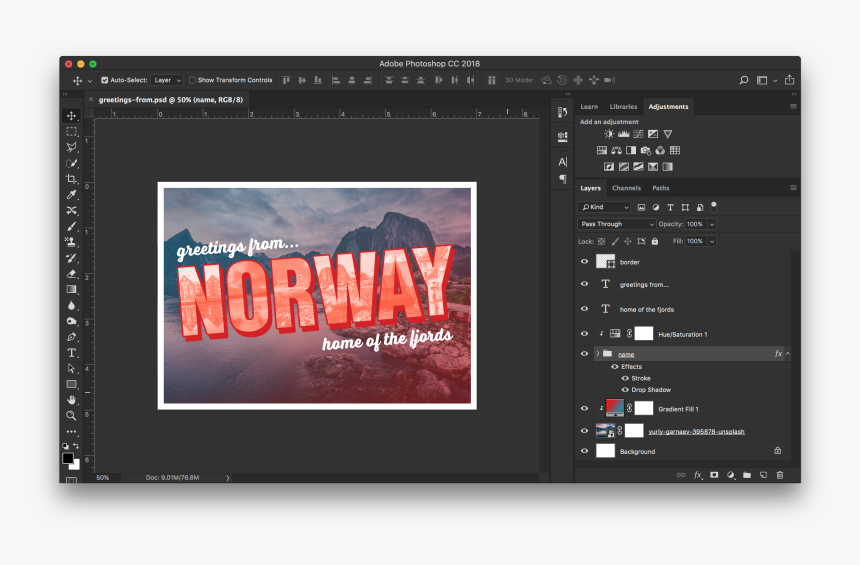Delete layer with the trash icon
Image resolution: width=860 pixels, height=565 pixels.
[x=780, y=475]
